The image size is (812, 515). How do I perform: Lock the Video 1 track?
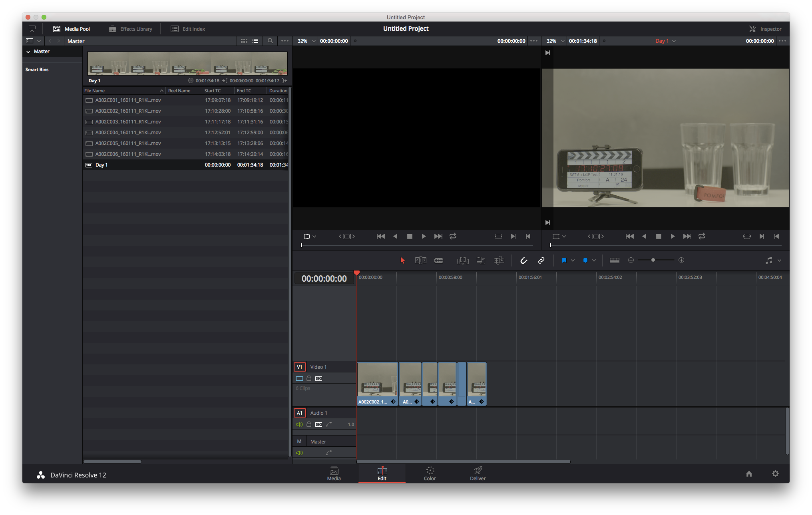tap(309, 378)
